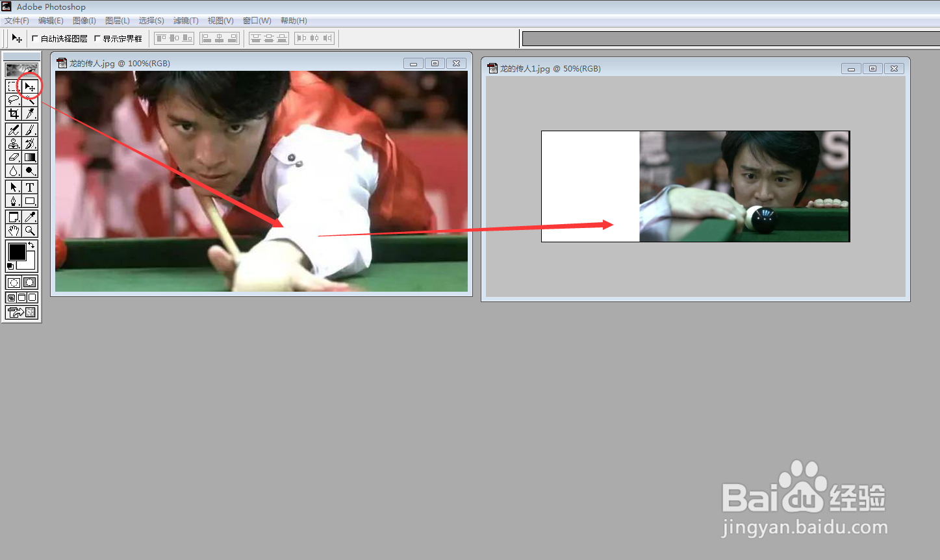Click Distribute Bottom Edges button
The height and width of the screenshot is (560, 940).
click(282, 38)
